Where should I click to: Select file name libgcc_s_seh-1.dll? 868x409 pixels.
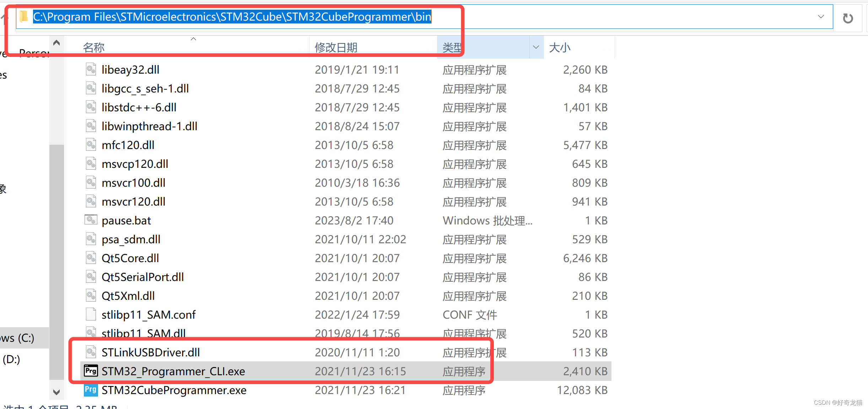tap(145, 89)
